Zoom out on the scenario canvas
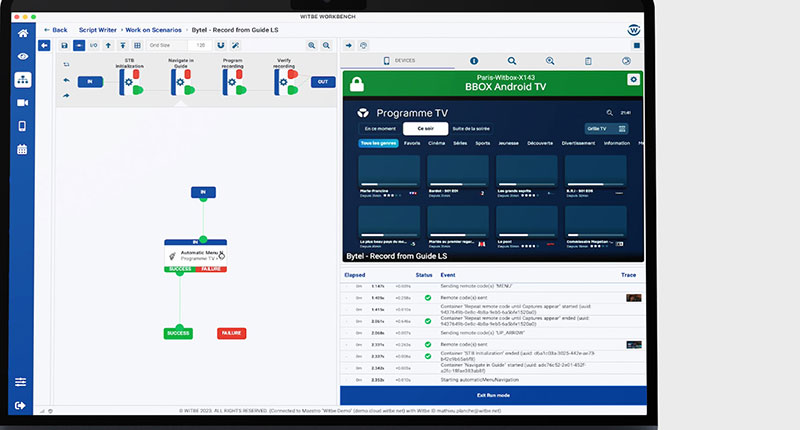The width and height of the screenshot is (800, 430). point(327,45)
